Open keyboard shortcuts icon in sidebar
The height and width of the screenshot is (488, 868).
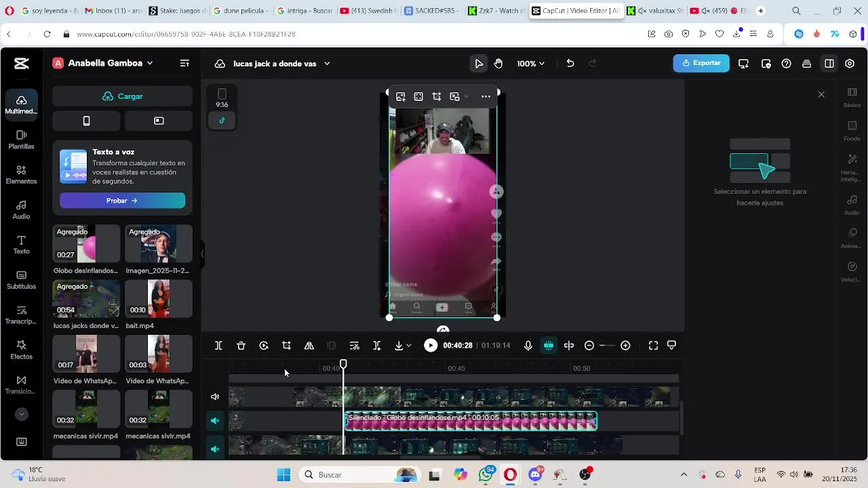tap(21, 442)
